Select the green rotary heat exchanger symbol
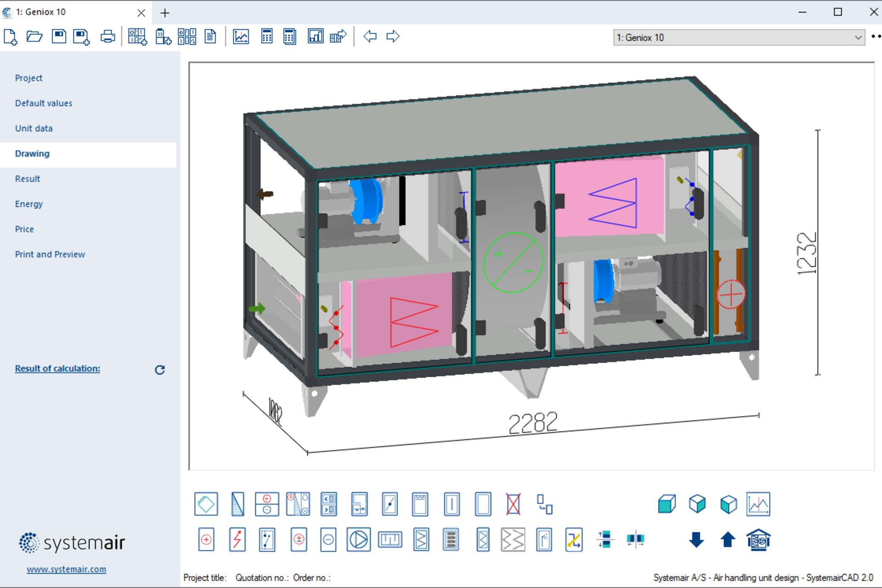The image size is (882, 588). 513,263
